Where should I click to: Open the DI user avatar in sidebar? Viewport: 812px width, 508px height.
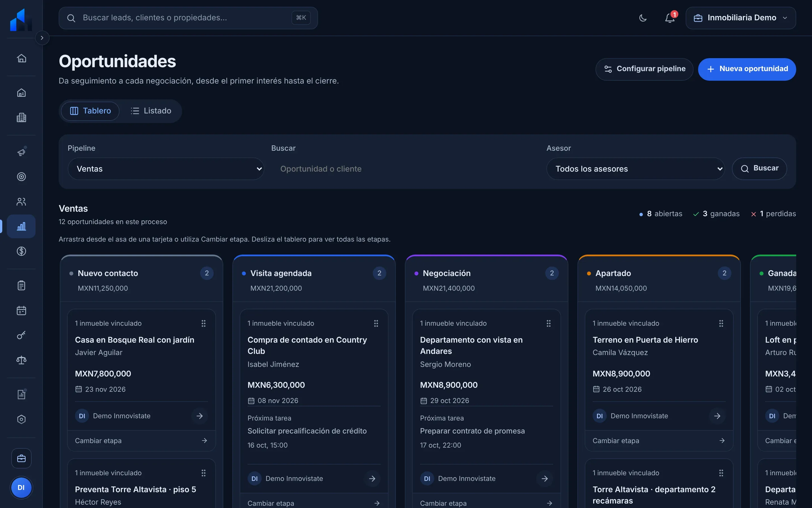pos(21,487)
